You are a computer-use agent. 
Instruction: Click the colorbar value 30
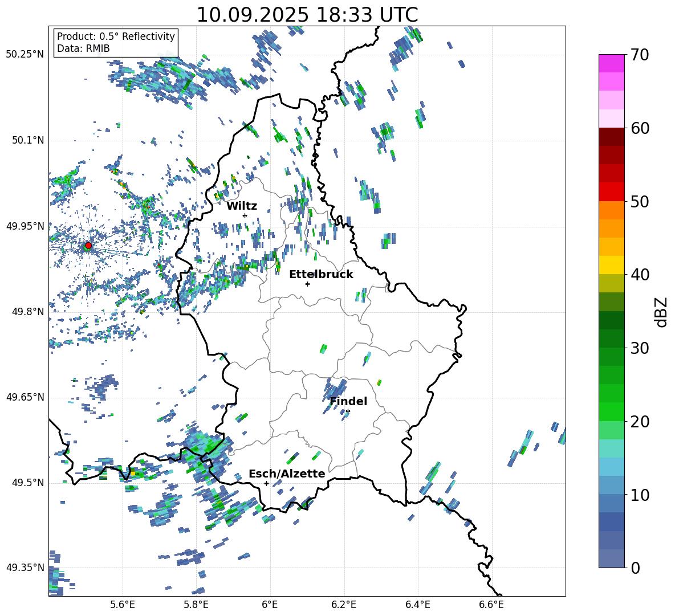(640, 348)
